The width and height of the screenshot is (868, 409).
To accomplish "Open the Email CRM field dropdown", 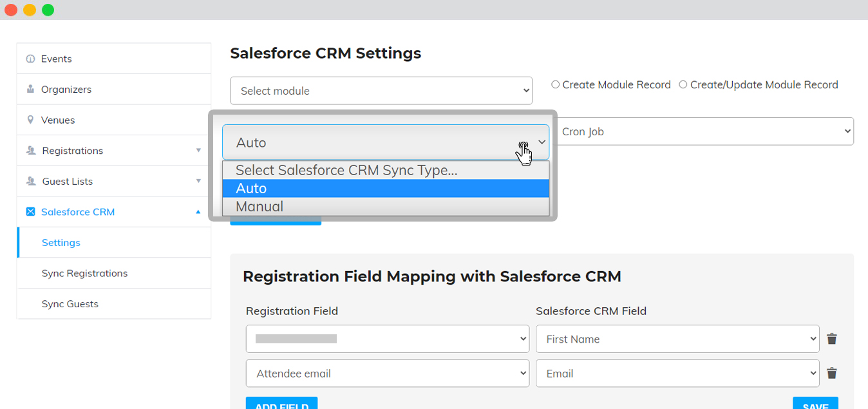I will tap(677, 373).
